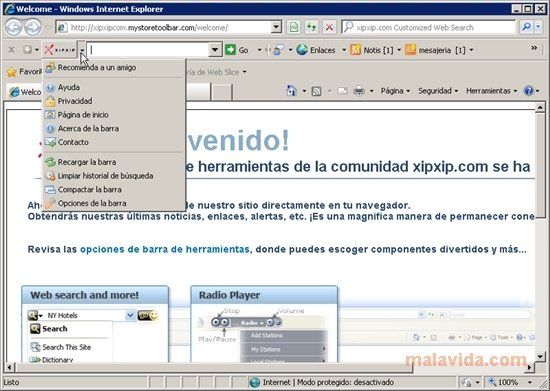Click the xipxip logo button

pyautogui.click(x=59, y=50)
